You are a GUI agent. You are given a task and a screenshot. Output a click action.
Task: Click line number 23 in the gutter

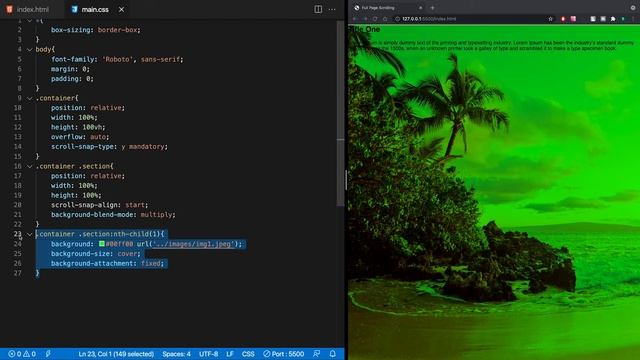pyautogui.click(x=17, y=234)
